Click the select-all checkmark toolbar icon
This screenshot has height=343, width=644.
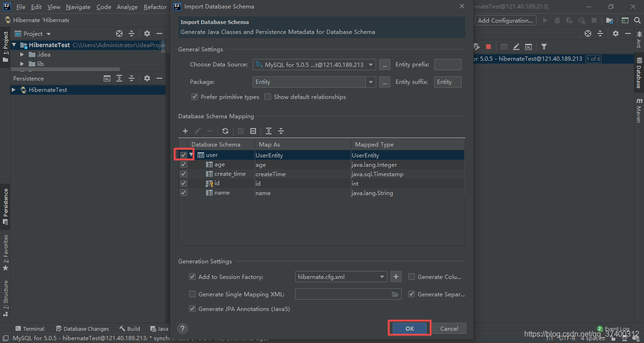241,131
